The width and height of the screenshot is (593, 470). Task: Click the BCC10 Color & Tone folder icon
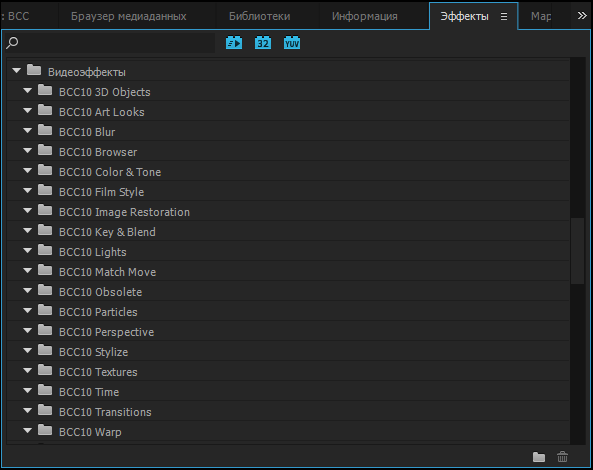pyautogui.click(x=45, y=170)
